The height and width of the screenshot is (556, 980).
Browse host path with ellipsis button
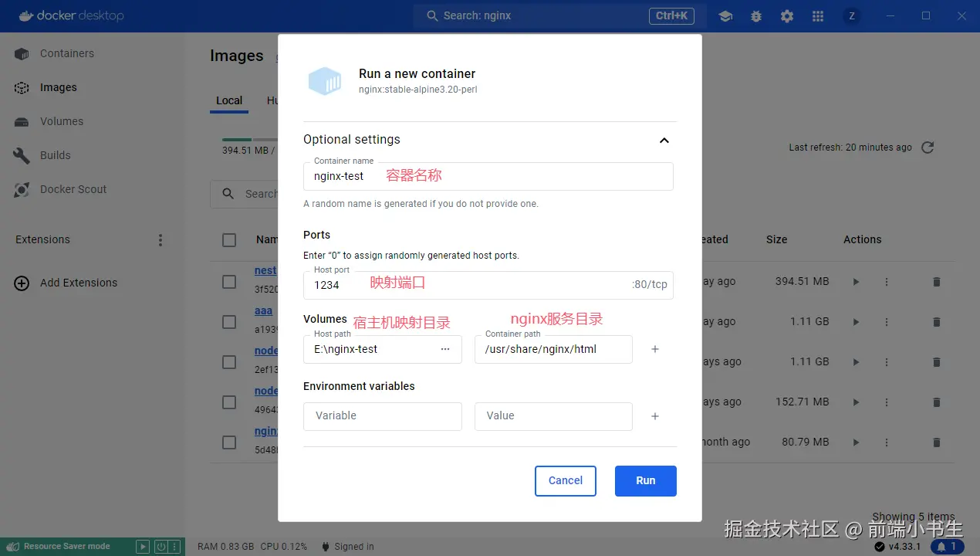tap(445, 349)
